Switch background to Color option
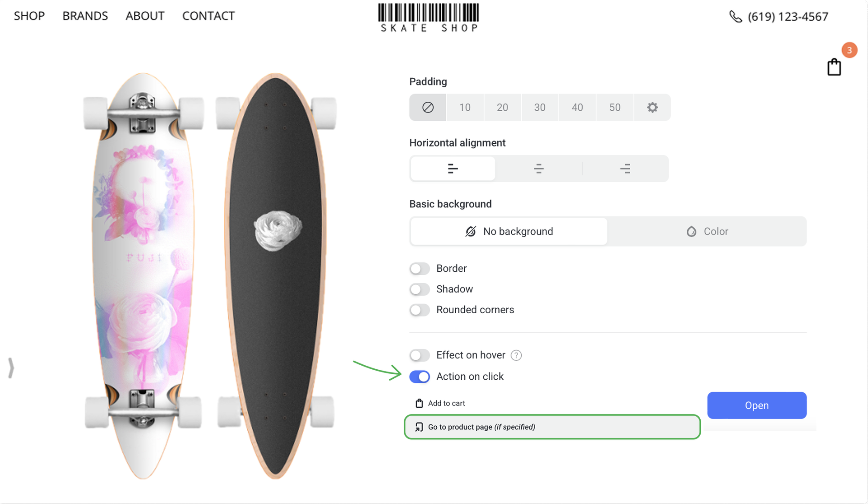The height and width of the screenshot is (504, 868). click(707, 231)
